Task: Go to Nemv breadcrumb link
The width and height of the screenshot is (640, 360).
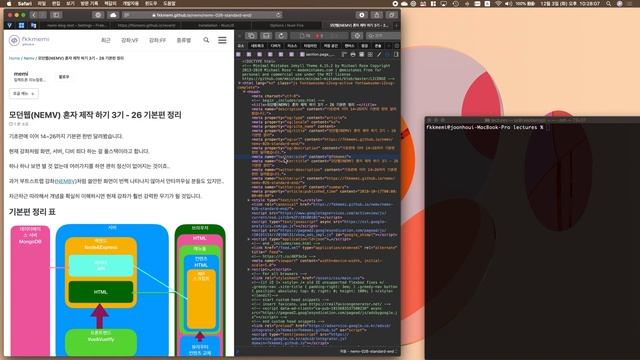Action: point(29,58)
